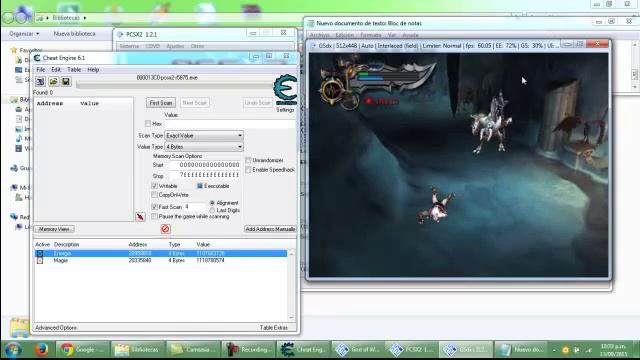The height and width of the screenshot is (360, 640).
Task: Check the Hex checkbox
Action: tap(148, 123)
